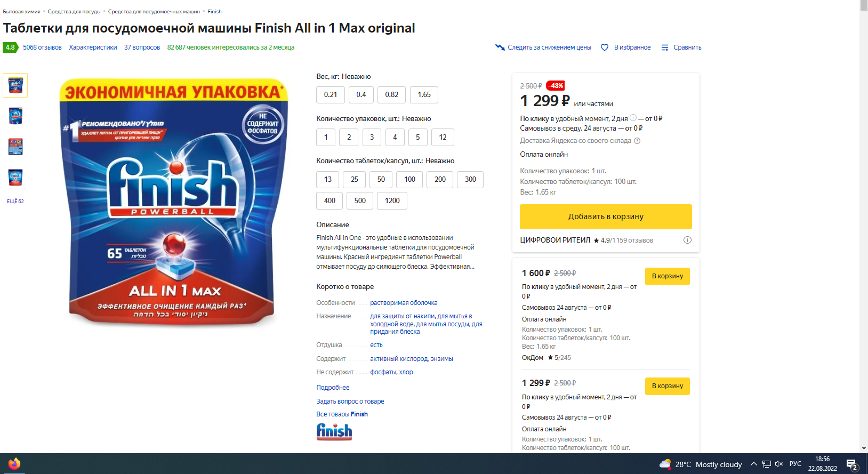This screenshot has height=474, width=868.
Task: Select weight option 1.65 kg
Action: 424,95
